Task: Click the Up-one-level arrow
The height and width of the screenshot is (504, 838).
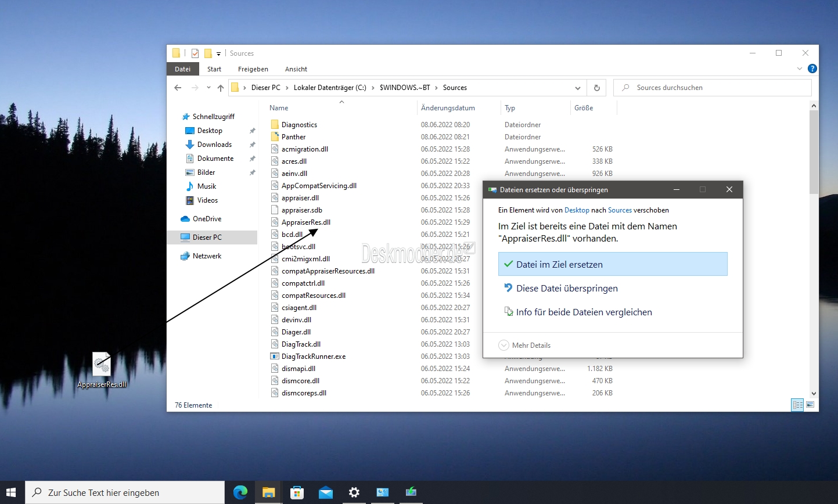Action: point(221,88)
